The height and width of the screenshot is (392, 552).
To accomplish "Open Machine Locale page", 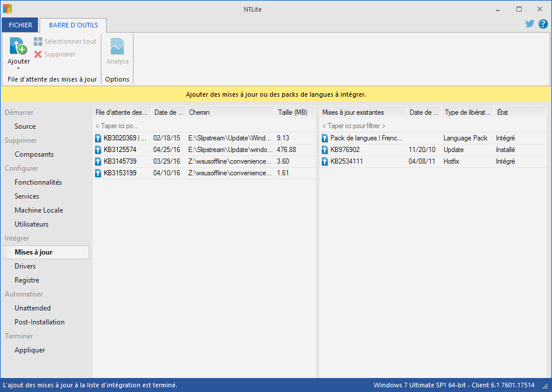I will point(38,210).
